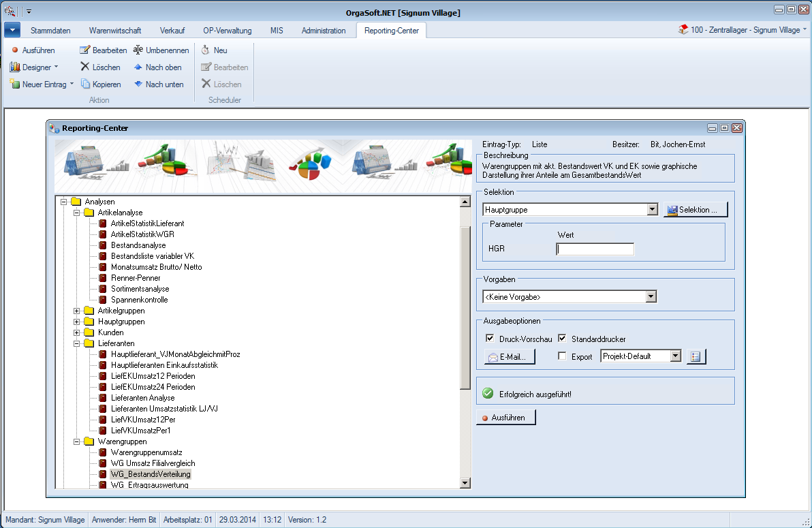
Task: Click the HGR Wert input field
Action: pos(595,249)
